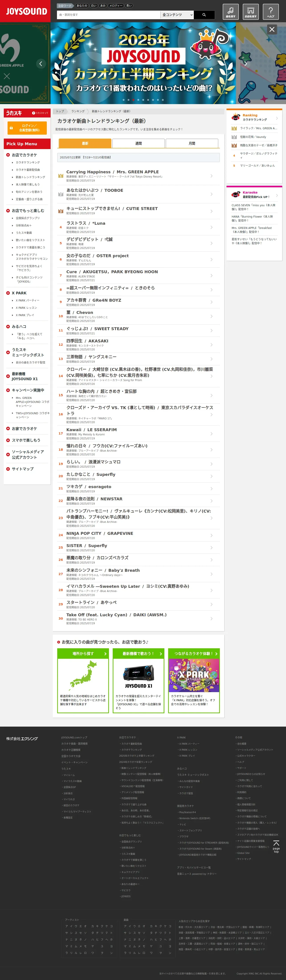Open ソーシャルメディア公式アカウント sidebar item
The width and height of the screenshot is (286, 980).
(28, 455)
